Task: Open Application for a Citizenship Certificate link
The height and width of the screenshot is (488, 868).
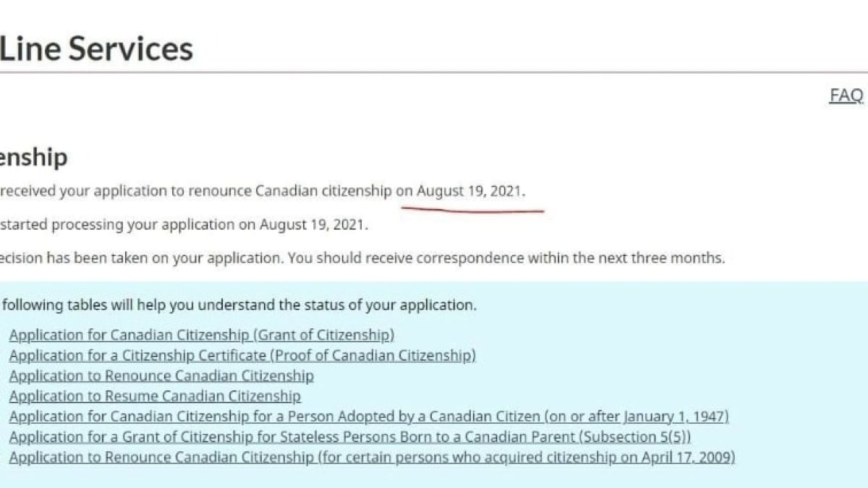Action: 242,355
